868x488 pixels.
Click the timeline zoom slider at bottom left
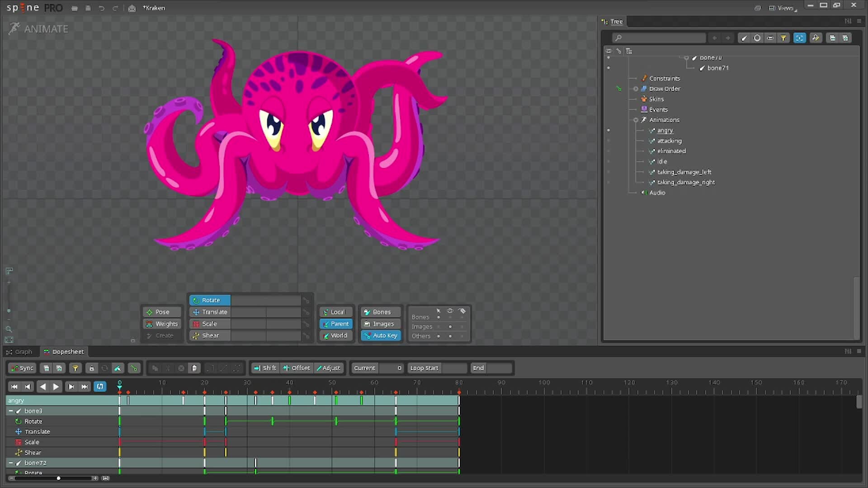click(x=59, y=478)
